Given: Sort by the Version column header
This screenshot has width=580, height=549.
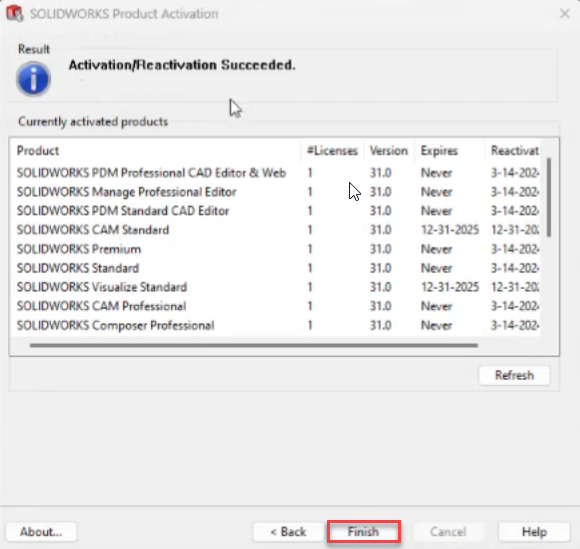Looking at the screenshot, I should [389, 151].
